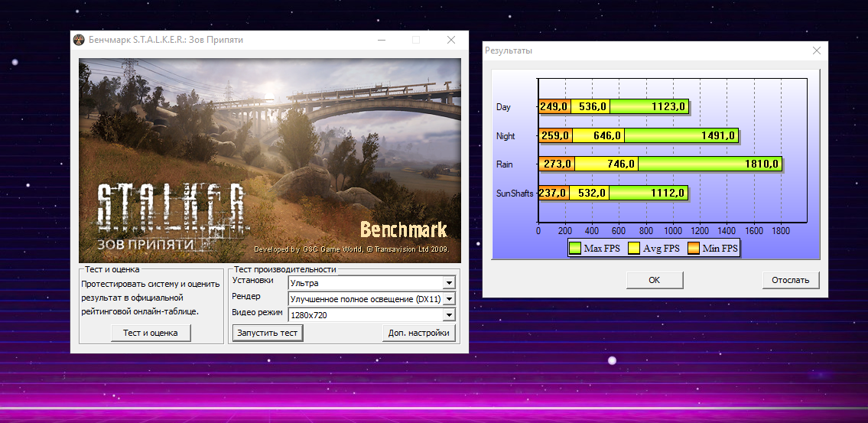Click the Max FPS legend text

pos(602,249)
